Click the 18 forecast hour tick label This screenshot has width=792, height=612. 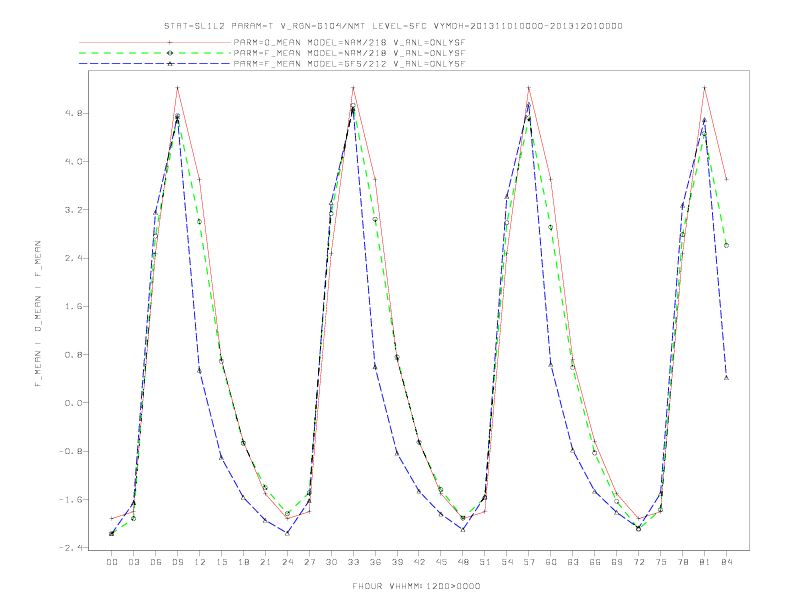243,562
